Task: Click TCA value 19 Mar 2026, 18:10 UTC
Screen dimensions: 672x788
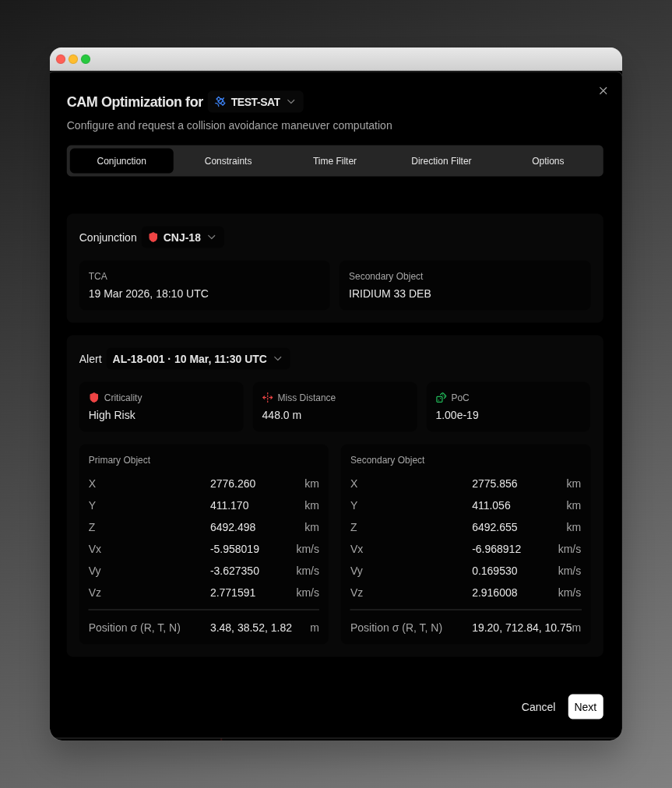Action: (148, 294)
